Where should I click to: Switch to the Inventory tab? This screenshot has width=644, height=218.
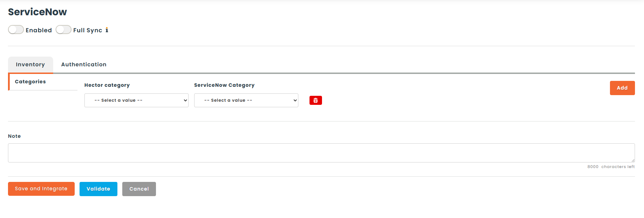point(30,65)
